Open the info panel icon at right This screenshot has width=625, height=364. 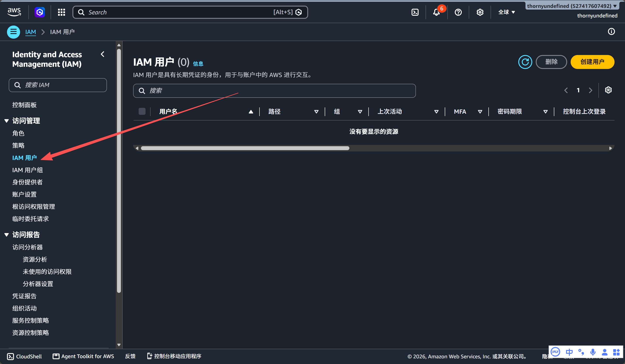tap(611, 31)
